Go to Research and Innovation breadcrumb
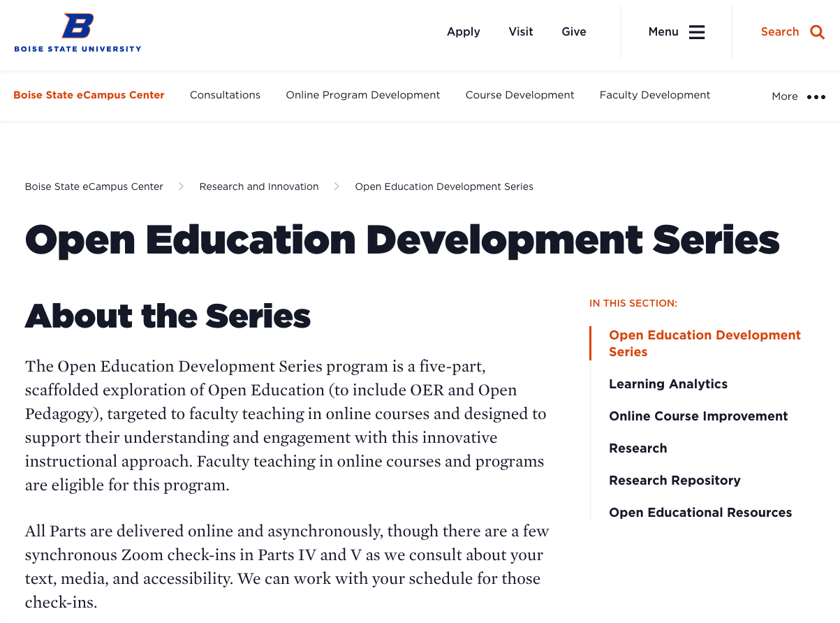This screenshot has width=840, height=623. pyautogui.click(x=258, y=186)
